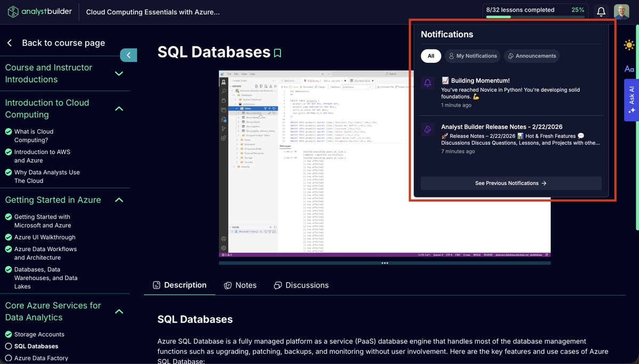Image resolution: width=639 pixels, height=364 pixels.
Task: Expand Course and Instructor Introductions section
Action: pos(119,73)
